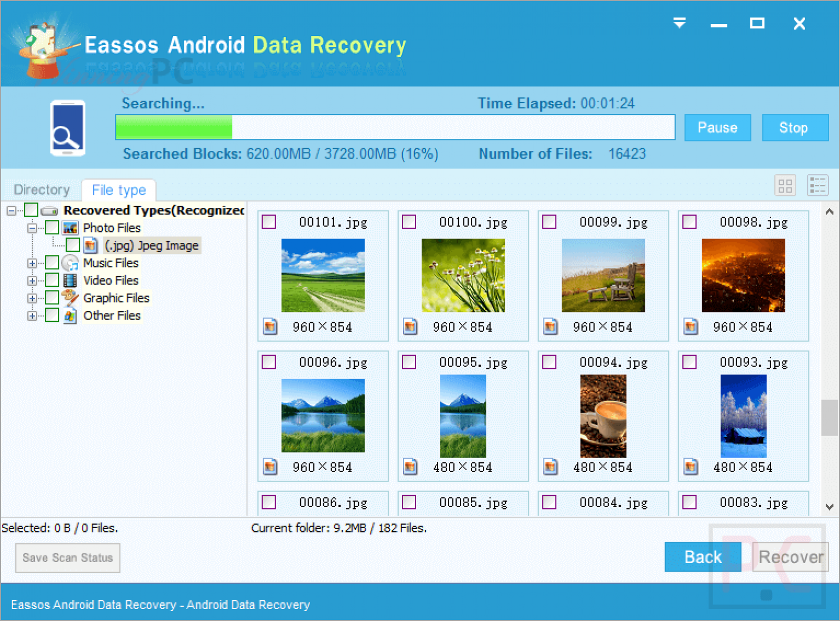Expand the Graphic Files tree node

pos(32,298)
